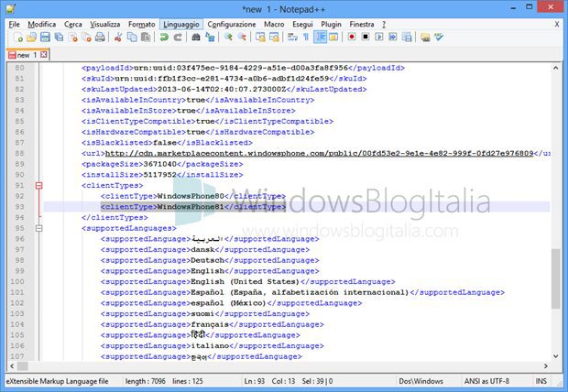This screenshot has height=392, width=568.
Task: Toggle show all characters pilcrow icon
Action: [306, 37]
